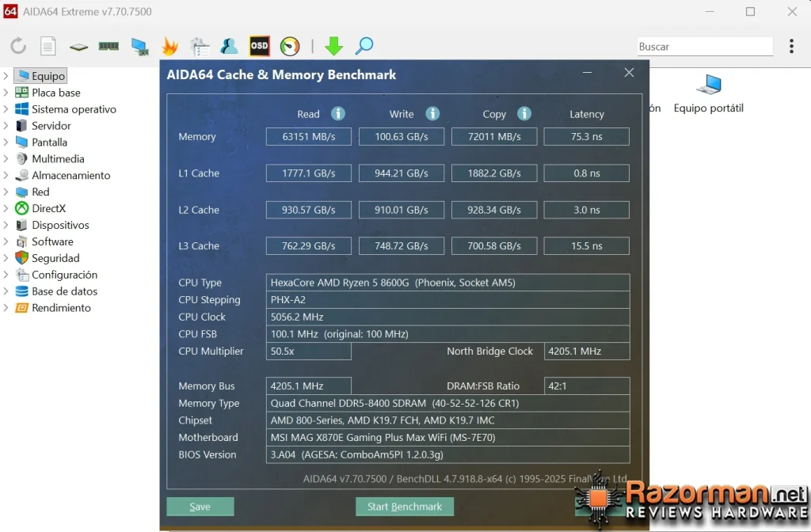Viewport: 811px width, 532px height.
Task: Click the Motherboard MSI MAG X870E field
Action: click(448, 437)
